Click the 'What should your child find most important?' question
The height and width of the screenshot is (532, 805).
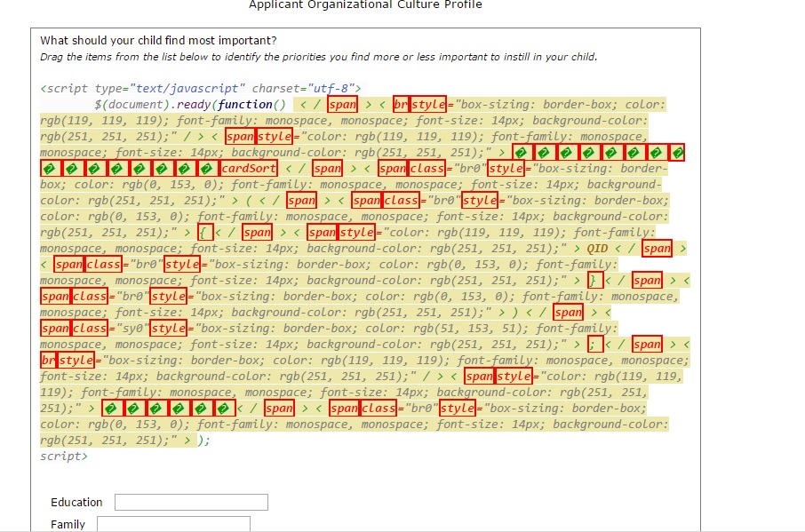tap(158, 41)
